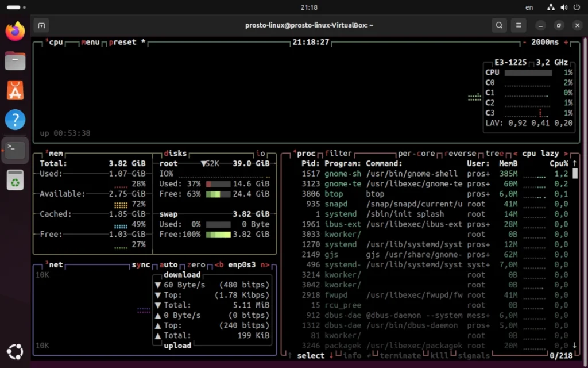Viewport: 588px width, 368px height.
Task: Open the Help dock icon
Action: pyautogui.click(x=15, y=120)
